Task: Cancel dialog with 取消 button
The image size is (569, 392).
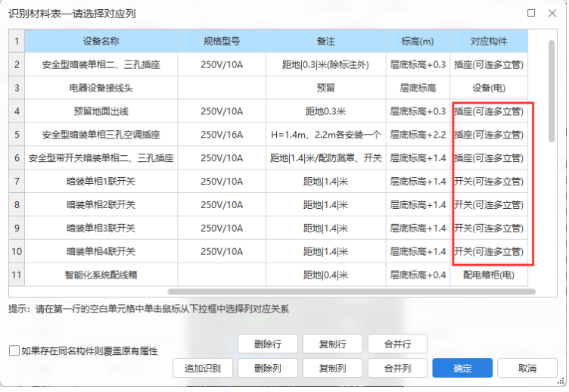Action: 527,369
